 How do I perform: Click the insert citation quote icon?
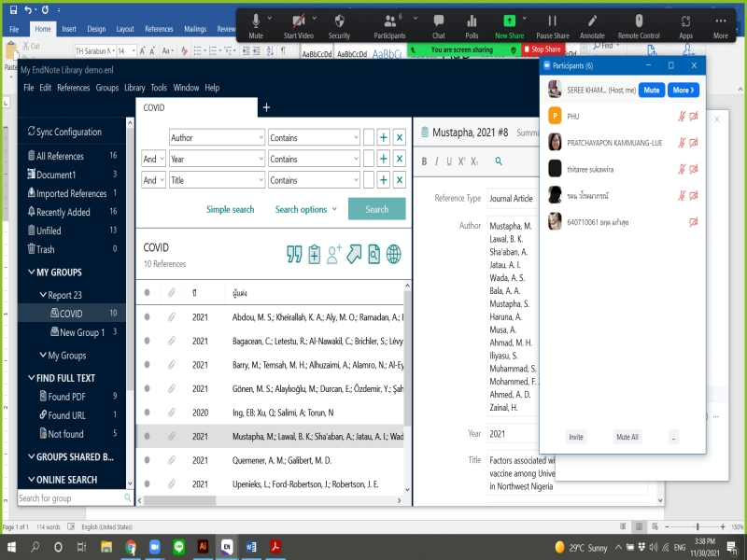pos(294,254)
